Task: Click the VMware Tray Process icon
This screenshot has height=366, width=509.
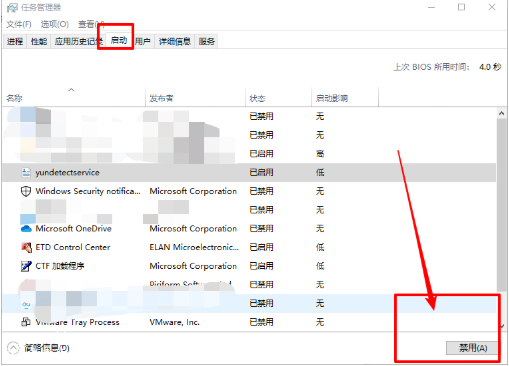Action: [x=26, y=322]
